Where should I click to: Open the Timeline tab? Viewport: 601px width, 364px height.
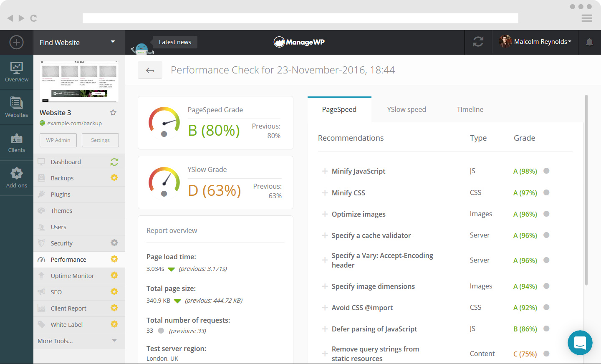470,109
